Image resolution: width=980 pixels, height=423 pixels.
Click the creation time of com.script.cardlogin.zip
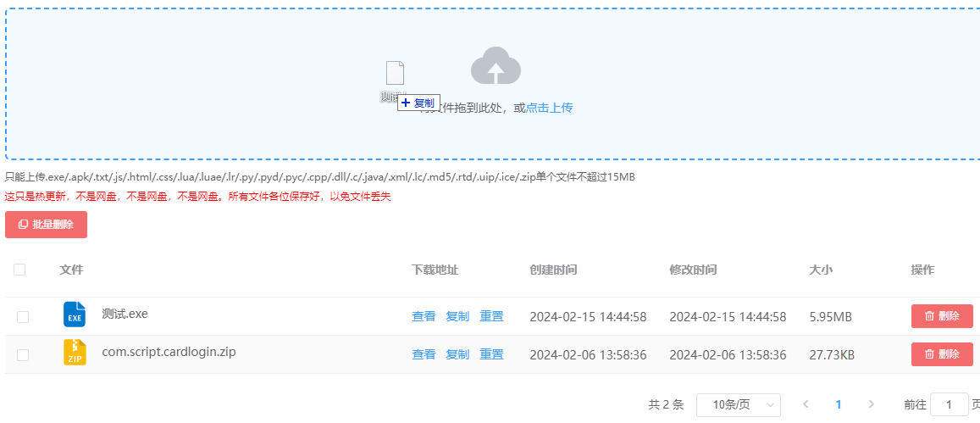pyautogui.click(x=588, y=355)
